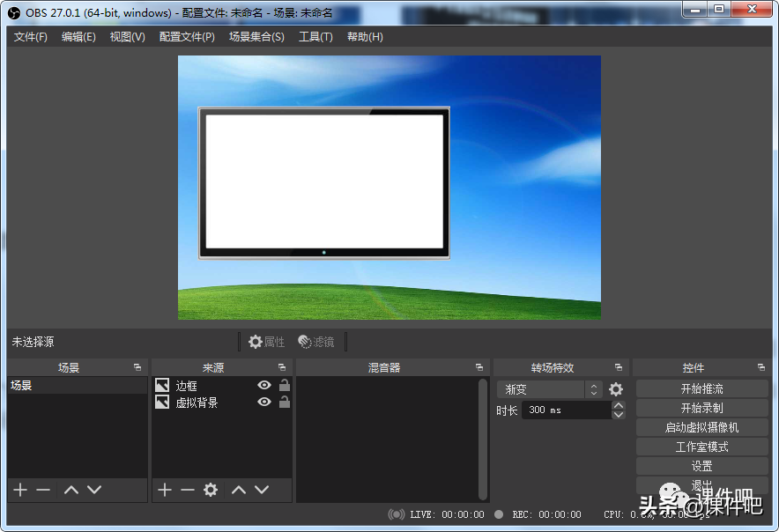
Task: Pop out the 混音器 dock panel
Action: pos(479,367)
